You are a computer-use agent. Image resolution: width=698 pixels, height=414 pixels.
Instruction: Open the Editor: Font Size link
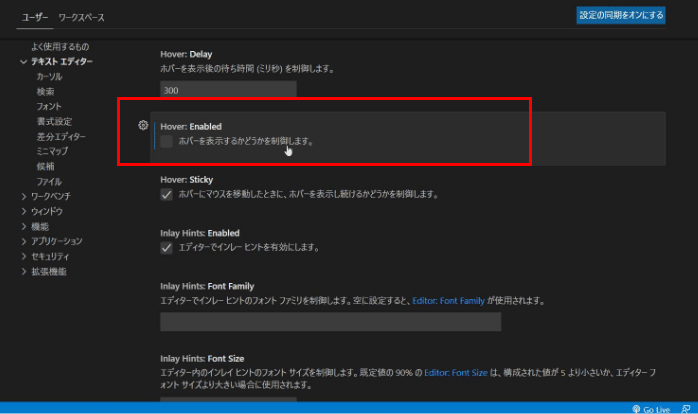click(x=456, y=373)
